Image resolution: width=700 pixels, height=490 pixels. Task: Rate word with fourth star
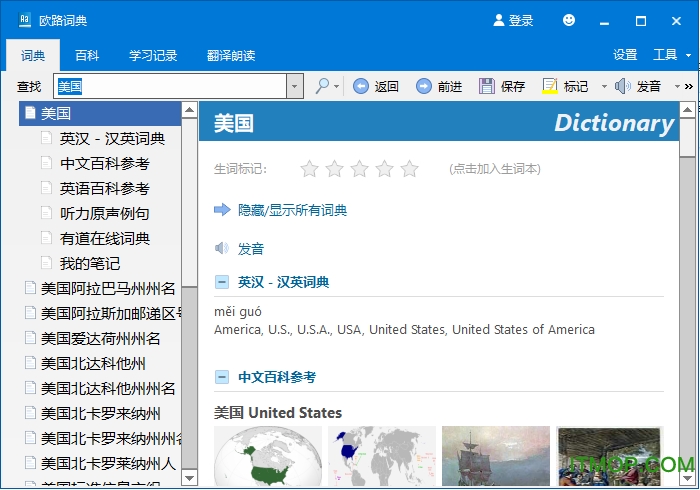point(384,169)
